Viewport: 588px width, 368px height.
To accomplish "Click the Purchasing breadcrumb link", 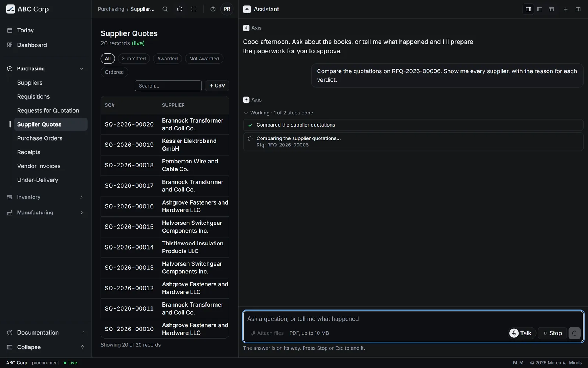I will 111,9.
